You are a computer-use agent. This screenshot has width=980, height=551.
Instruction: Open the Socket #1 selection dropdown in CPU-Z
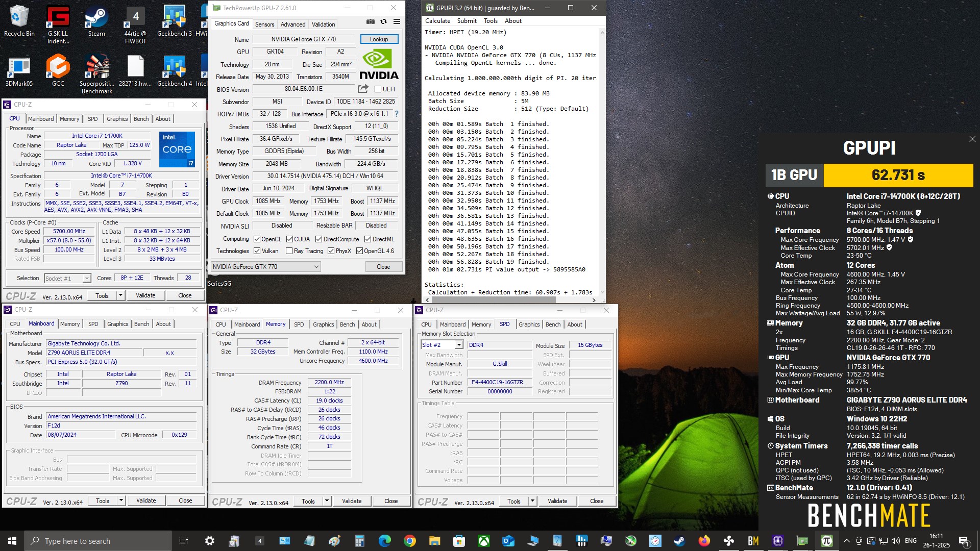(67, 278)
